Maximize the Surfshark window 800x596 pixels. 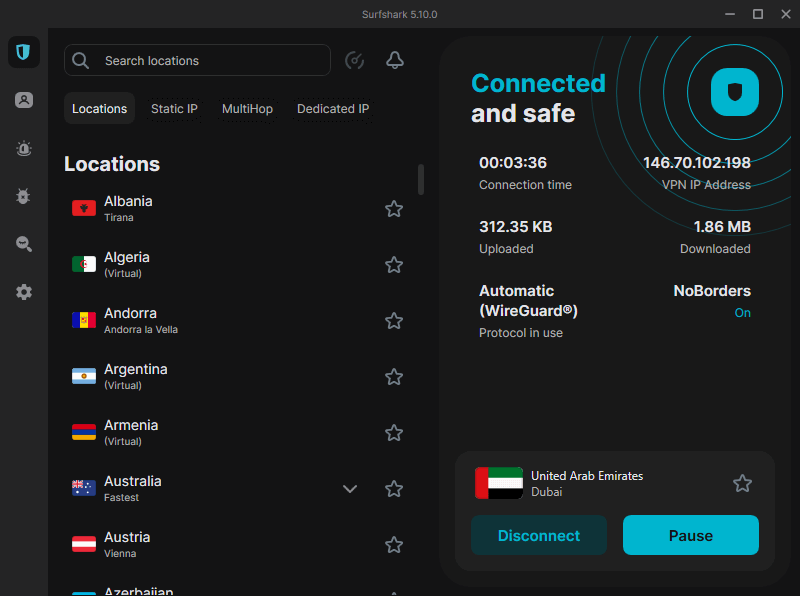click(758, 14)
